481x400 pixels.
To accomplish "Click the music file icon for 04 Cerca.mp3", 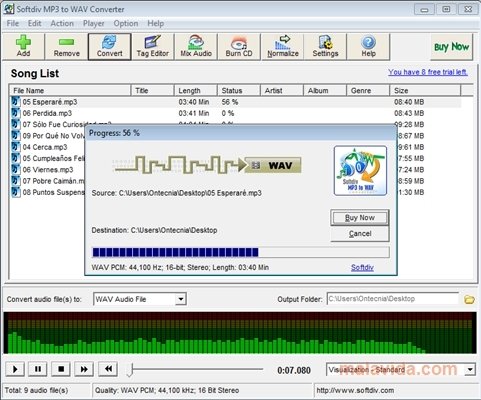I will click(16, 147).
